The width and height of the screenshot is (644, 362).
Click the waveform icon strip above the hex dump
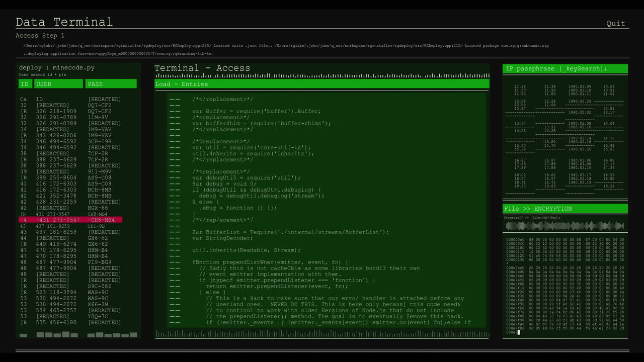pos(565,226)
